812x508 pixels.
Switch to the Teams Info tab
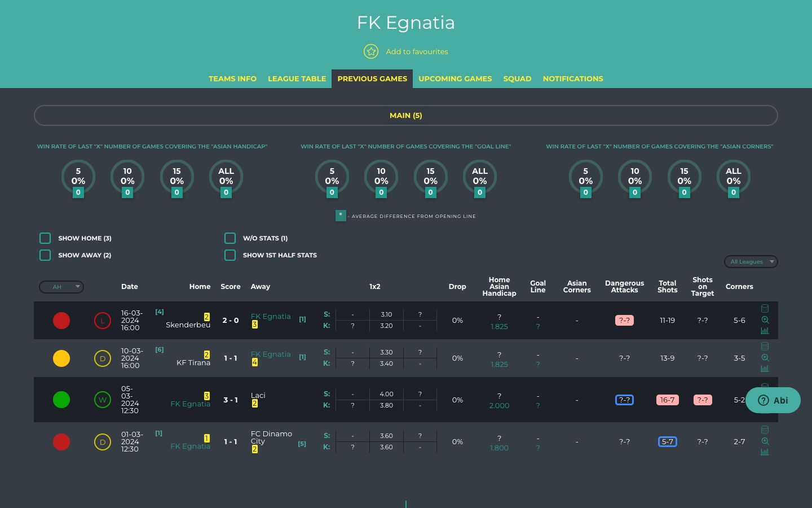(x=232, y=78)
